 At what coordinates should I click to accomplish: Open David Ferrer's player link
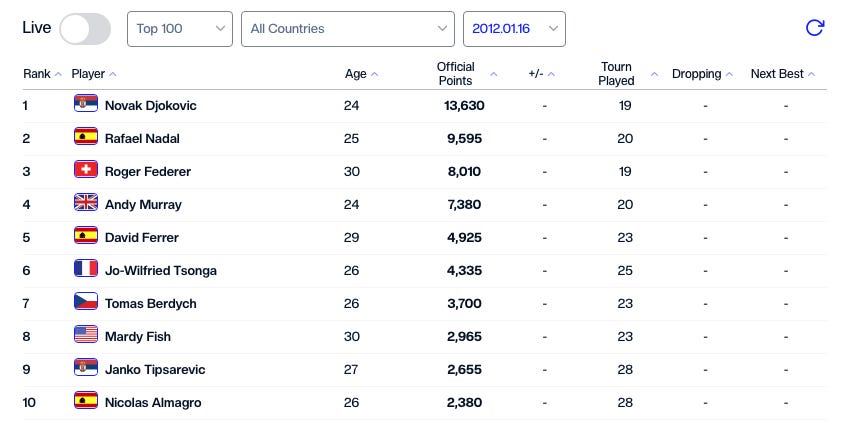click(x=143, y=237)
